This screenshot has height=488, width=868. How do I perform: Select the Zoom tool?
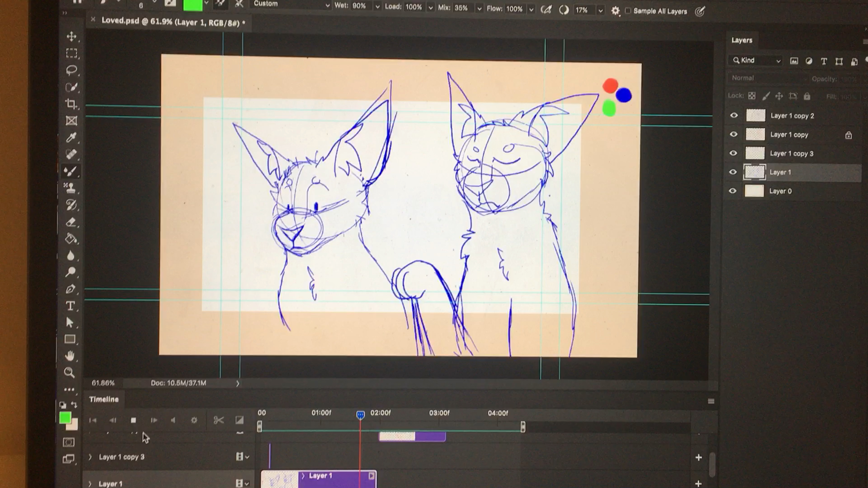tap(69, 373)
